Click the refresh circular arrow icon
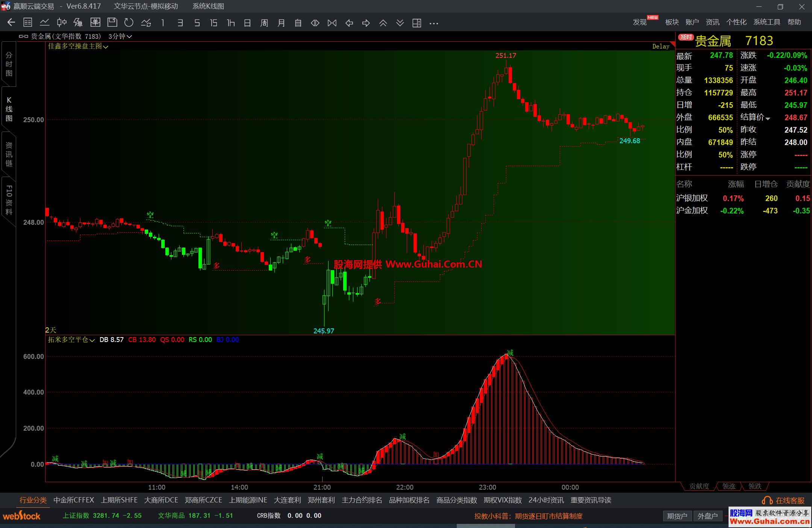Viewport: 812px width, 528px height. point(129,23)
